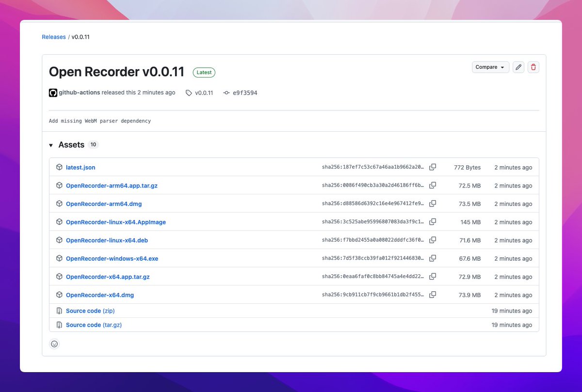Open commit e9f3594 link
This screenshot has width=582, height=392.
click(x=245, y=93)
